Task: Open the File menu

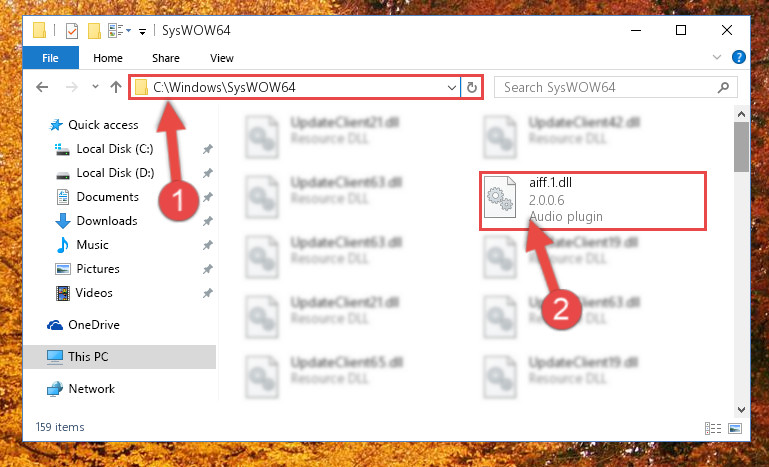Action: coord(51,58)
